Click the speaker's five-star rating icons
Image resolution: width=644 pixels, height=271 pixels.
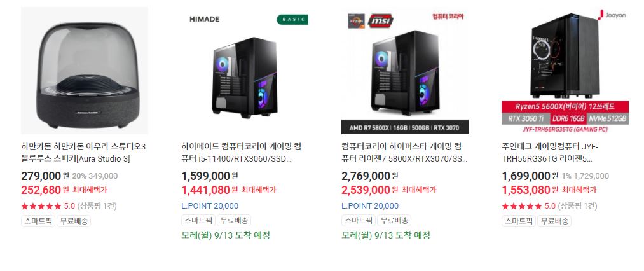click(41, 206)
